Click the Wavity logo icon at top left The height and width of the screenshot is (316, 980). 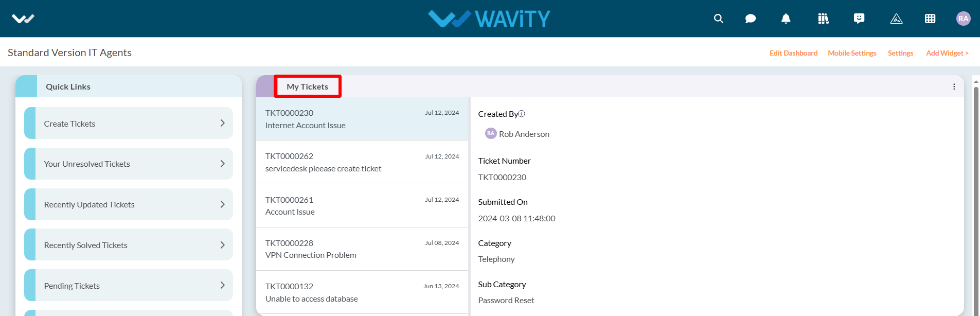coord(23,19)
